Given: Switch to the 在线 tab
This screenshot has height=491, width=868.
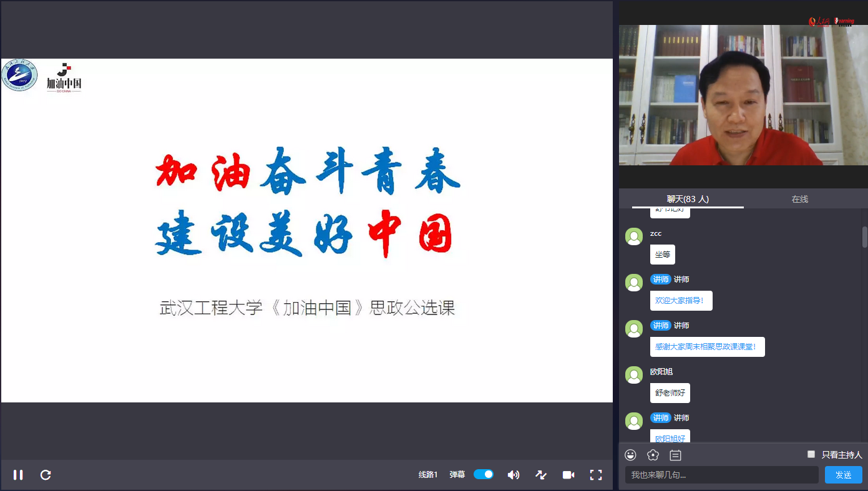Looking at the screenshot, I should click(799, 199).
